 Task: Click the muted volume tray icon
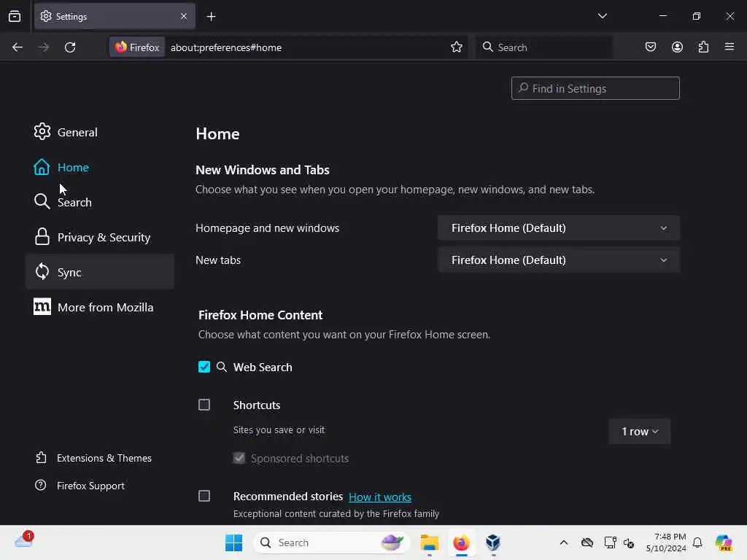click(629, 542)
